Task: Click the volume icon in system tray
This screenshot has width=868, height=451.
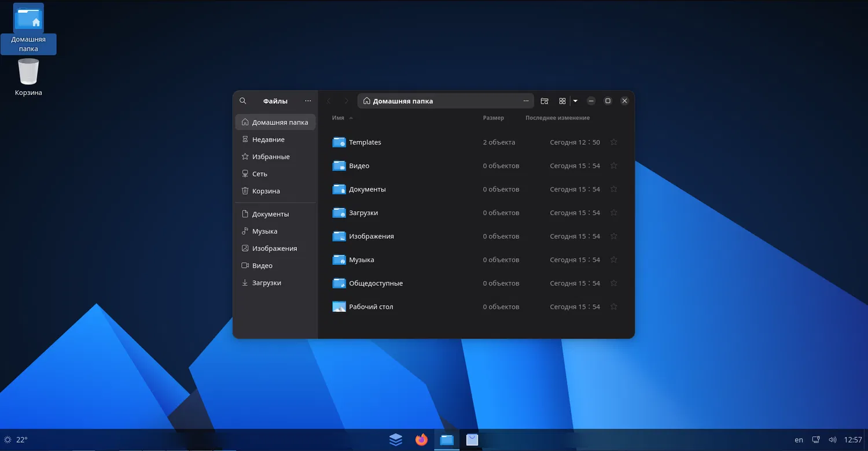Action: point(832,440)
